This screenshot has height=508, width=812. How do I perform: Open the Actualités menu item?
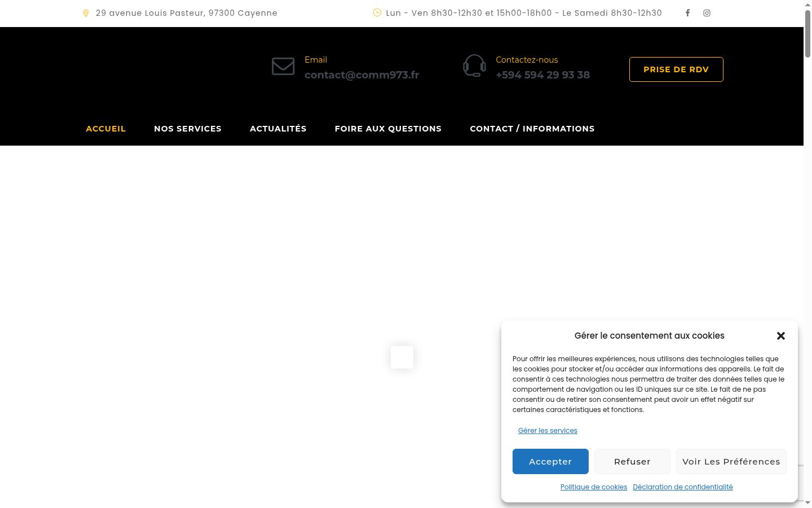(x=278, y=129)
